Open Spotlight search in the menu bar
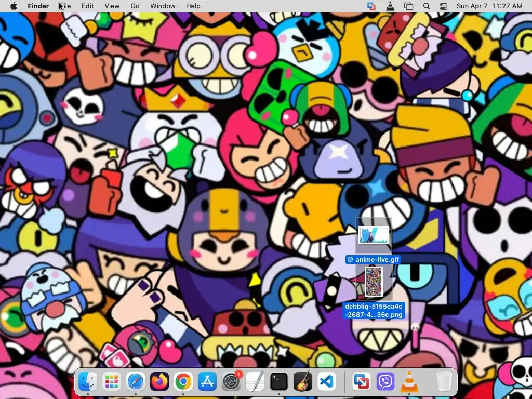This screenshot has width=532, height=399. coord(427,6)
